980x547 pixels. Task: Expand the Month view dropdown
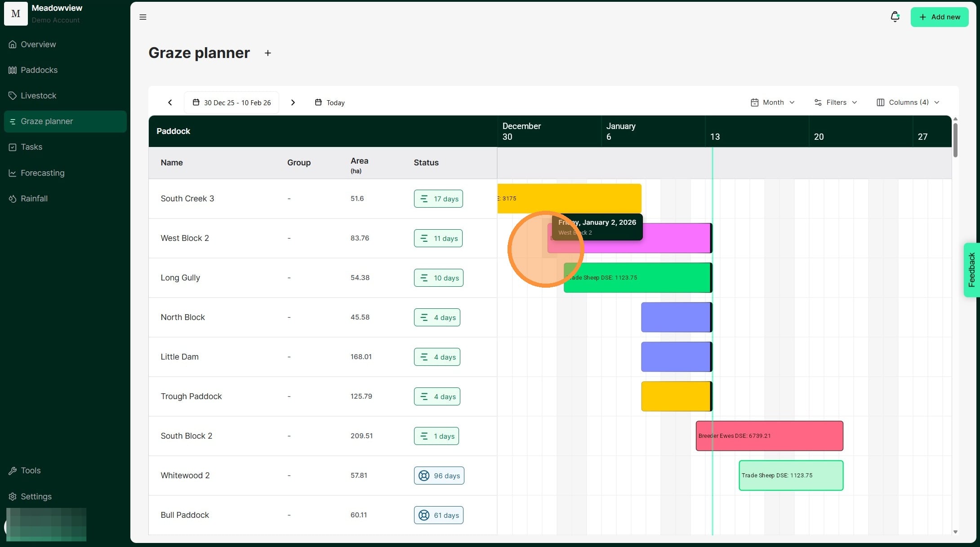[772, 102]
